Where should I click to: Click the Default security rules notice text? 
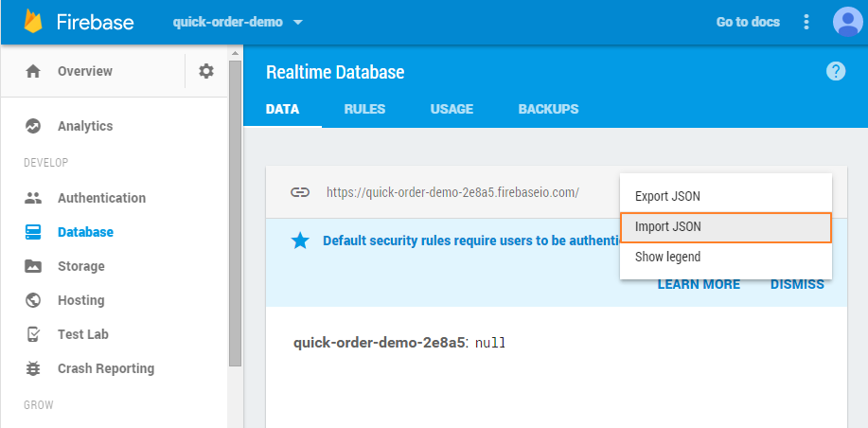470,241
